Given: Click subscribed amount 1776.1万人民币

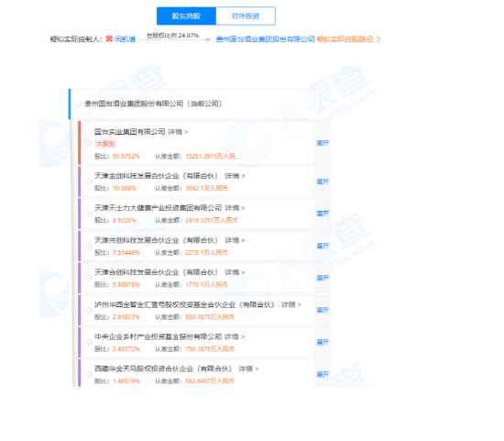Looking at the screenshot, I should (206, 284).
